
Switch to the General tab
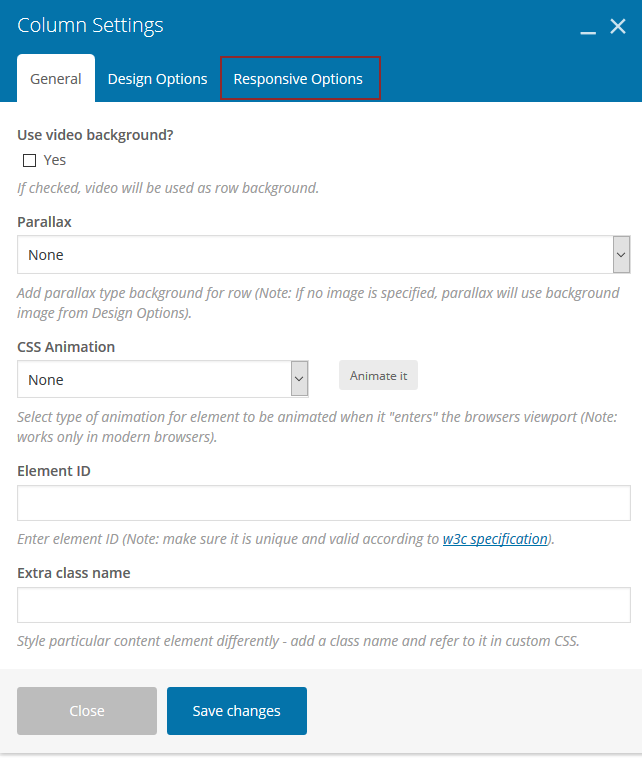56,79
